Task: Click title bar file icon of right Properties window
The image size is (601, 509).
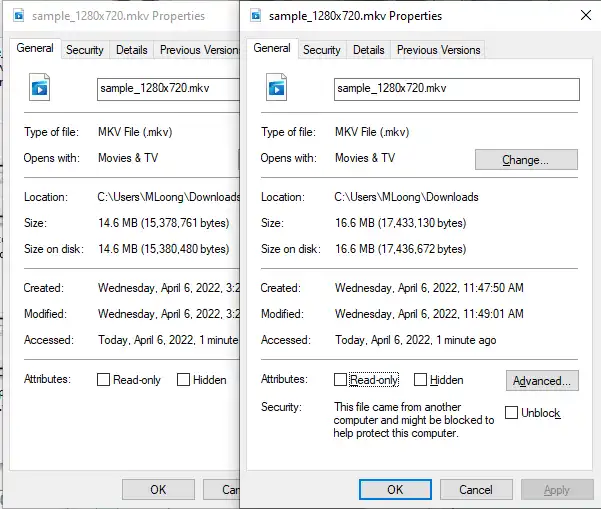Action: 256,16
